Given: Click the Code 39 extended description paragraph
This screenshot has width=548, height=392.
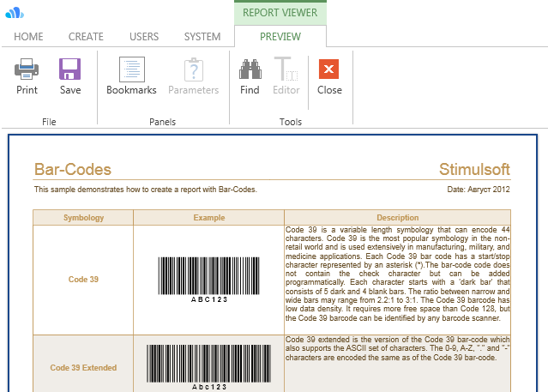Looking at the screenshot, I should point(398,348).
